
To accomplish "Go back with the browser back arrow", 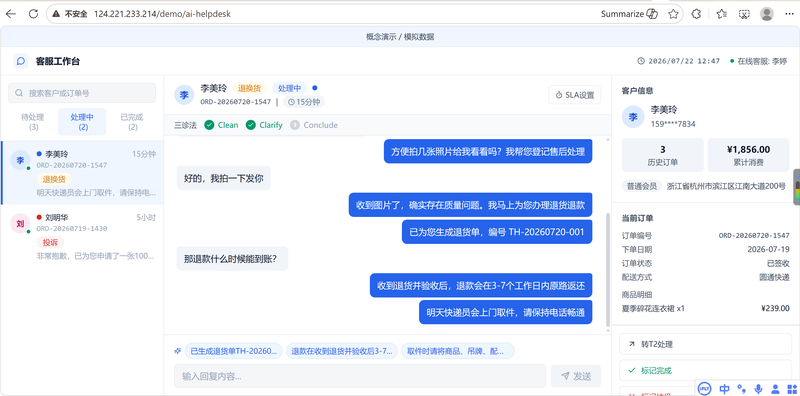I will tap(11, 14).
